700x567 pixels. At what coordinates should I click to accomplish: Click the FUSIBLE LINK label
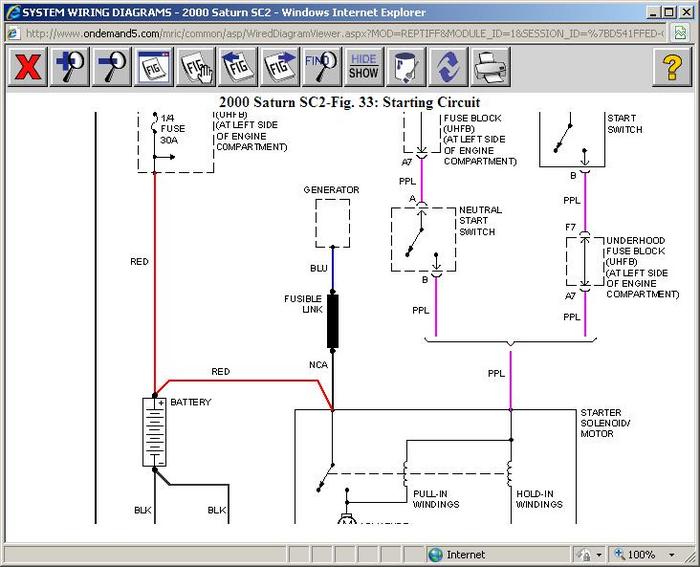pos(303,304)
